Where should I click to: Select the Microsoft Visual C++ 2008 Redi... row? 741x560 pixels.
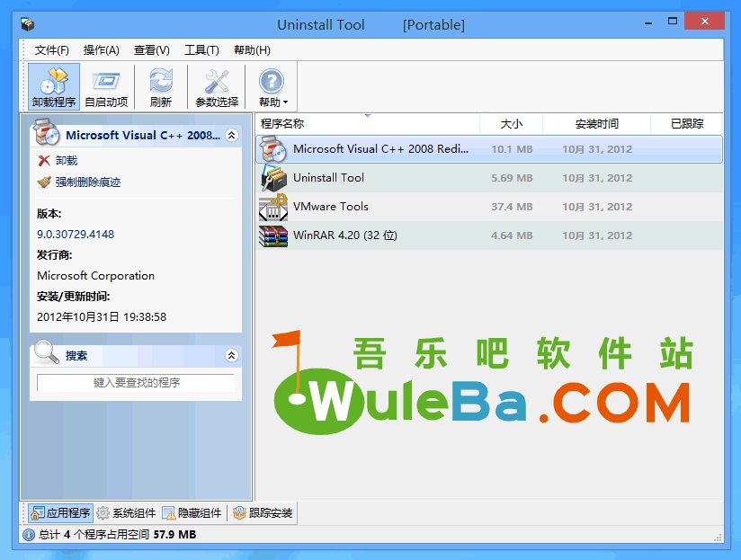click(489, 149)
